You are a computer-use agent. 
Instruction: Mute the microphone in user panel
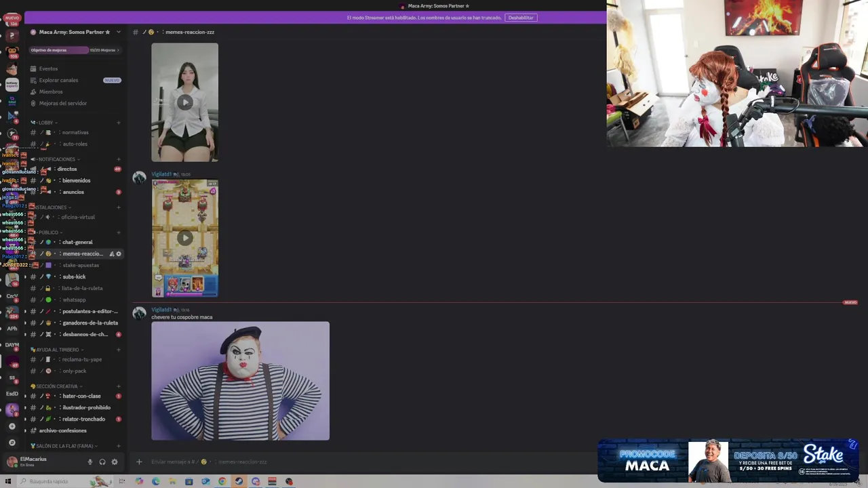[x=90, y=462]
